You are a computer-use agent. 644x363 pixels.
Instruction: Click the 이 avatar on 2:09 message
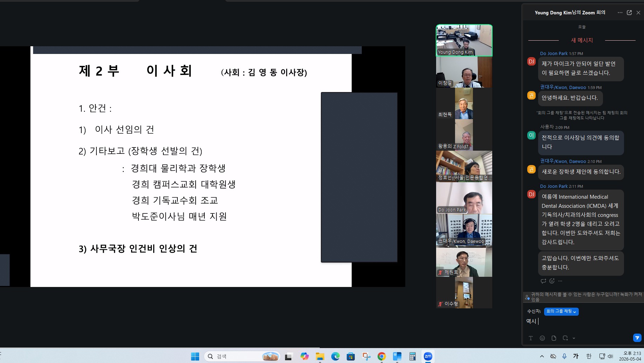click(x=531, y=135)
